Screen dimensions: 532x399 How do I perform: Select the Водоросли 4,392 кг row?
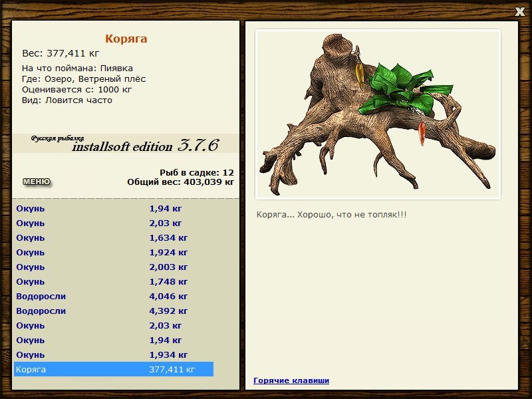point(114,311)
